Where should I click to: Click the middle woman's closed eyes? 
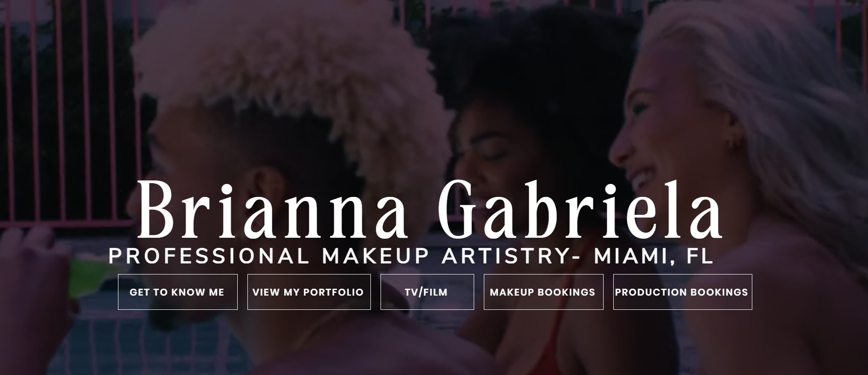pyautogui.click(x=491, y=157)
